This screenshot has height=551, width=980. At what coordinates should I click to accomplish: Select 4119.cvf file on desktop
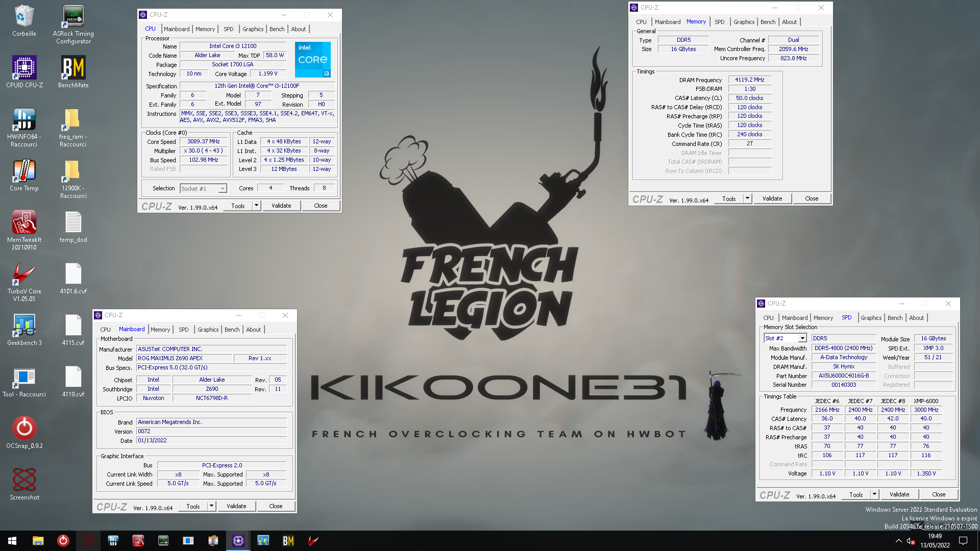click(x=73, y=382)
